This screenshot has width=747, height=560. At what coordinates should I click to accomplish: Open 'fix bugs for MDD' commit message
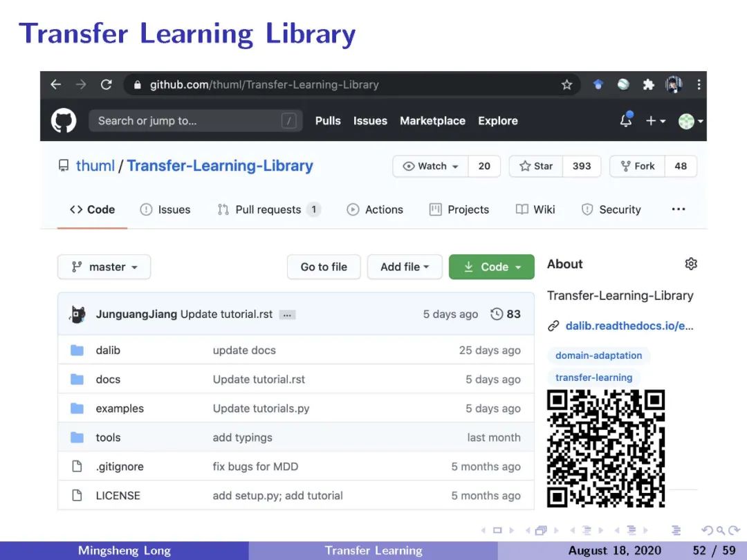tap(255, 467)
